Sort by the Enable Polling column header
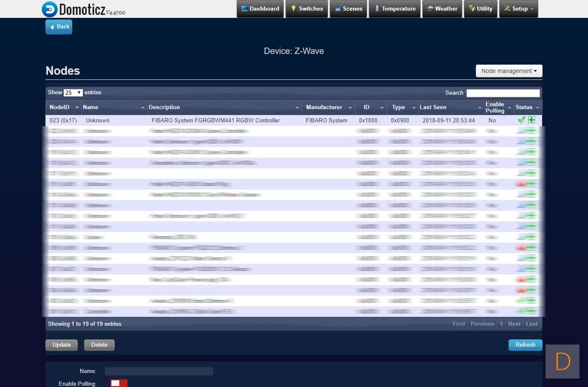Screen dimensions: 588x387 click(499, 108)
